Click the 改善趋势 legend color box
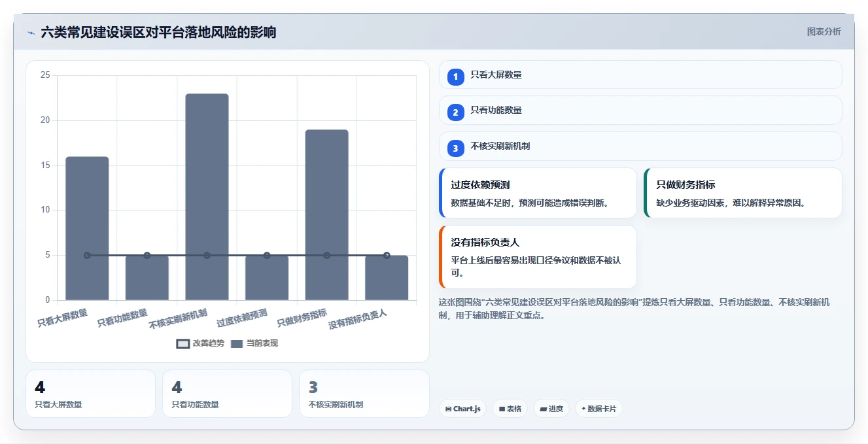The height and width of the screenshot is (444, 868). click(183, 344)
